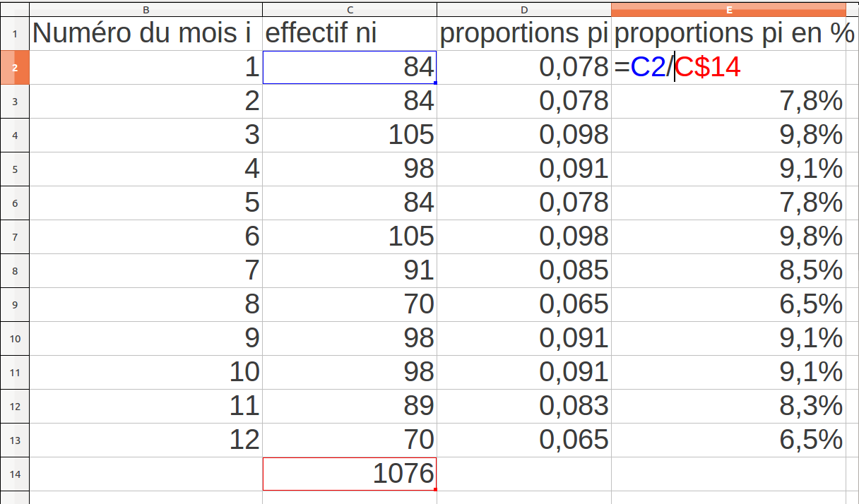This screenshot has height=504, width=859.
Task: Click the proportion cell showing 0,083
Action: click(524, 406)
